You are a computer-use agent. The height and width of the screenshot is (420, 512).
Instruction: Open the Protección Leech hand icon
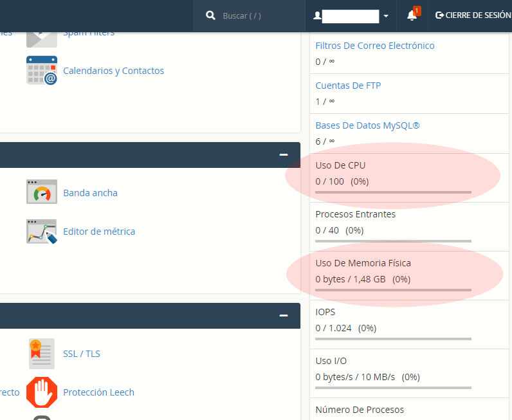click(42, 392)
